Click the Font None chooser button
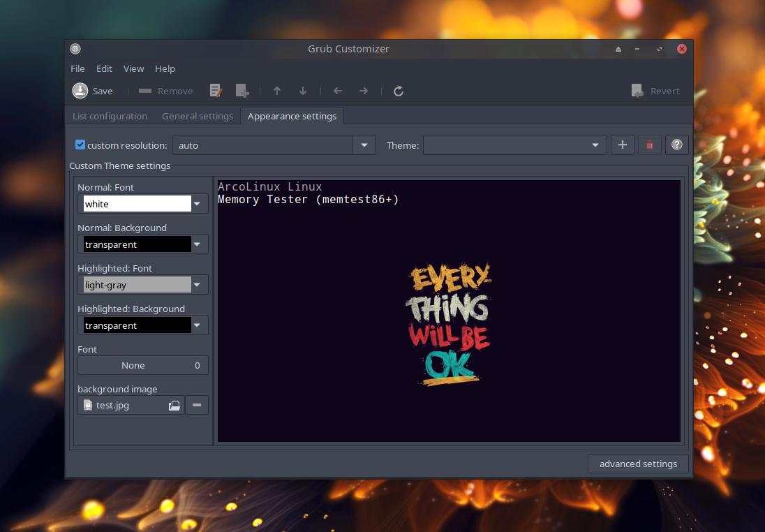Viewport: 765px width, 532px height. click(x=142, y=365)
